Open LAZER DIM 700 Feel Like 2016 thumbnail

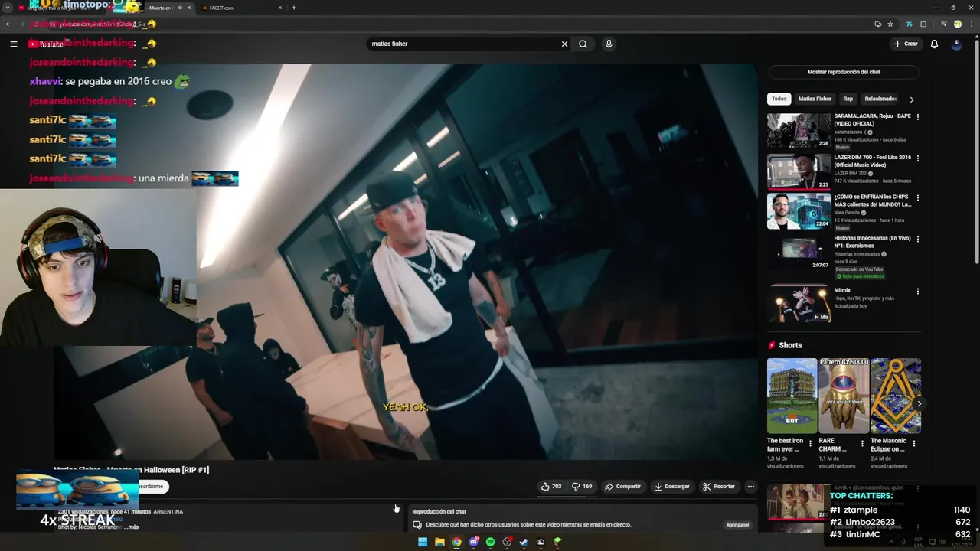(x=799, y=171)
